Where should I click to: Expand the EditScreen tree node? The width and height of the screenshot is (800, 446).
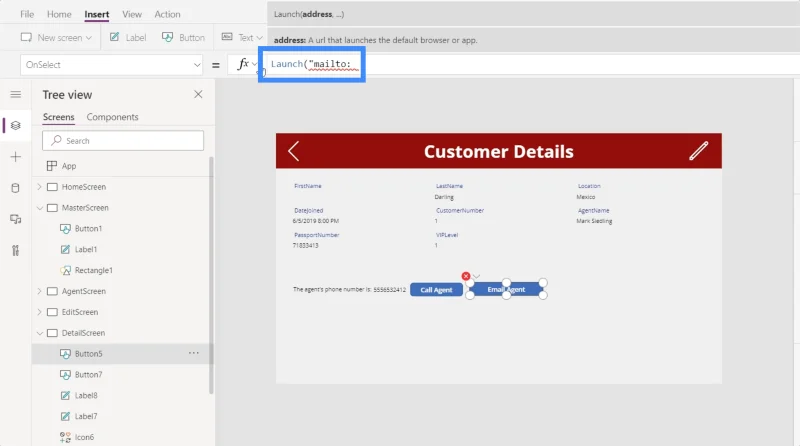(x=39, y=312)
